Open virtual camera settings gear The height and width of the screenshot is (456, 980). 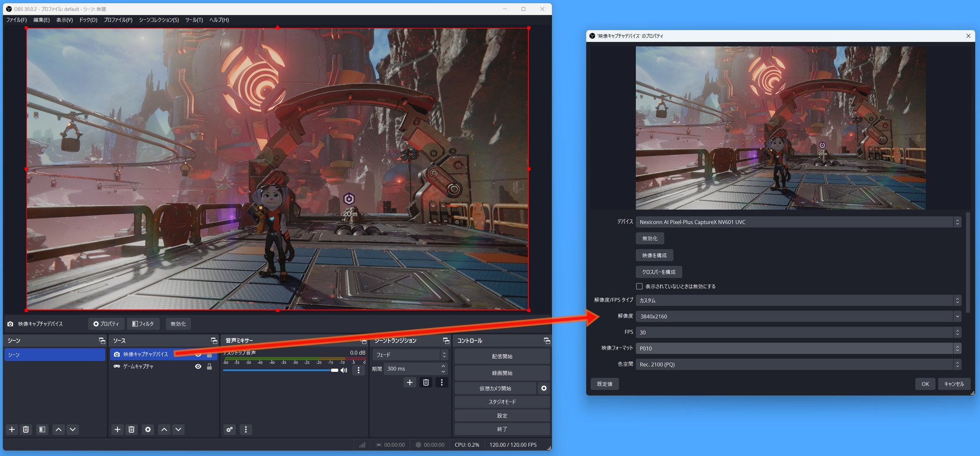544,388
